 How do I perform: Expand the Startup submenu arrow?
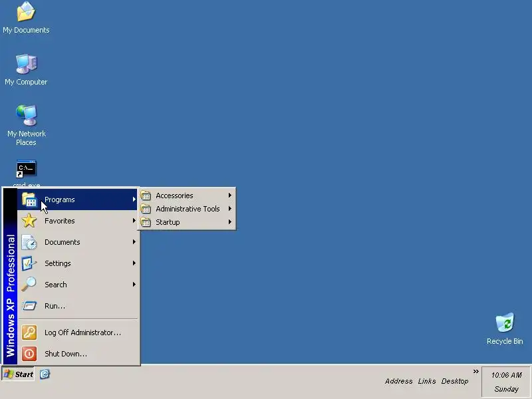pyautogui.click(x=229, y=222)
